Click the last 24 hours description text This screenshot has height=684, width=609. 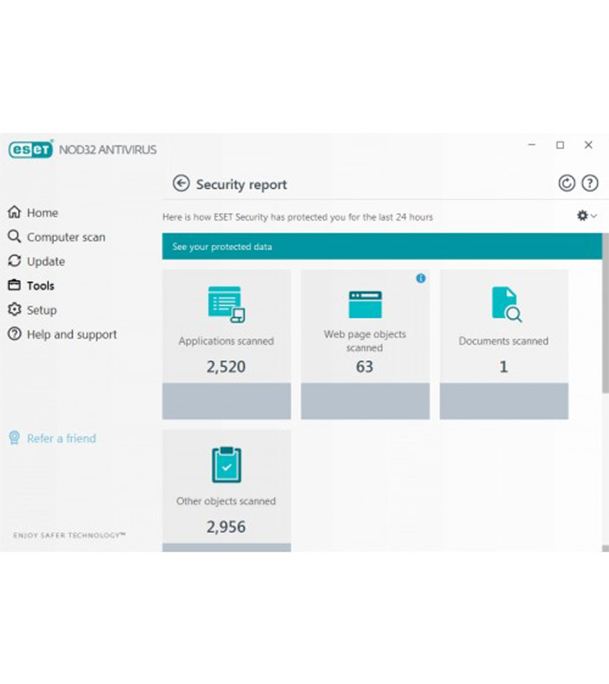(x=298, y=217)
